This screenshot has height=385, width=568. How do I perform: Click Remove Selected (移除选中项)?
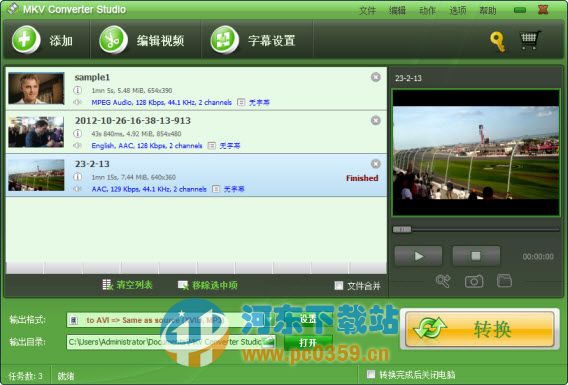point(208,285)
